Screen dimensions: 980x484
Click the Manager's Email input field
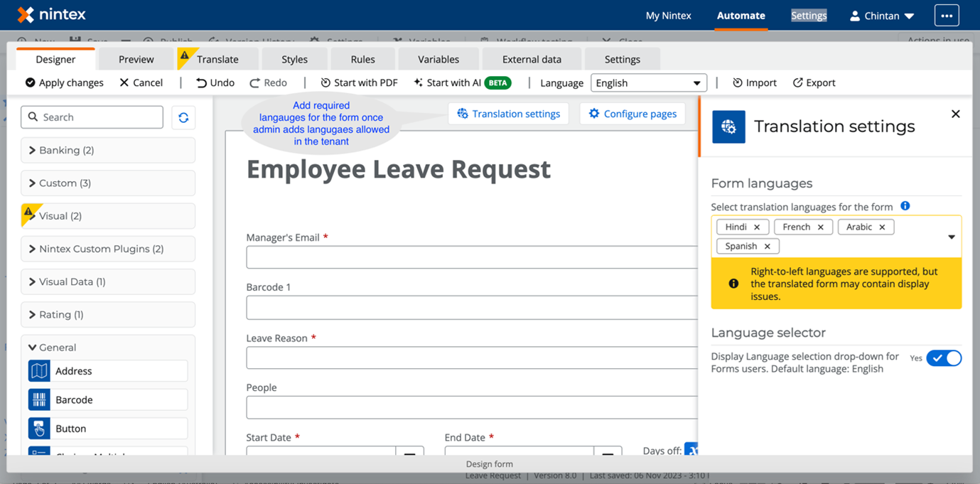coord(472,257)
